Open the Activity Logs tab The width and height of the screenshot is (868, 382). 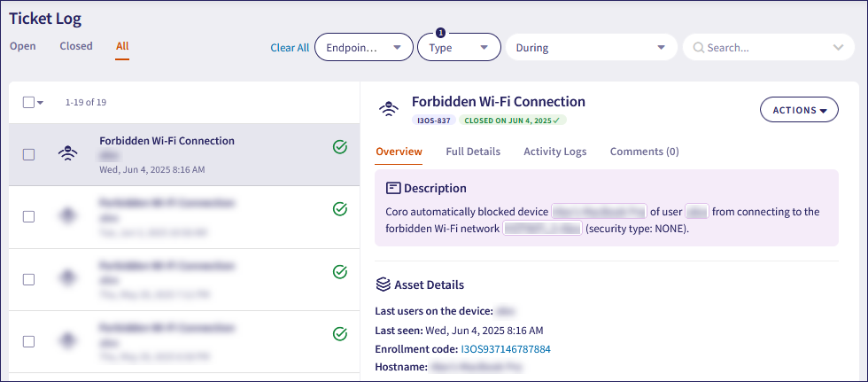pos(554,152)
